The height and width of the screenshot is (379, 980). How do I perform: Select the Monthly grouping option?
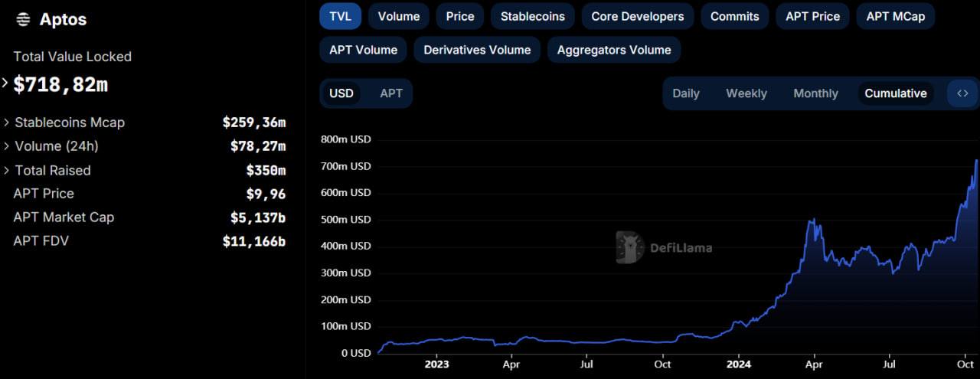coord(815,93)
